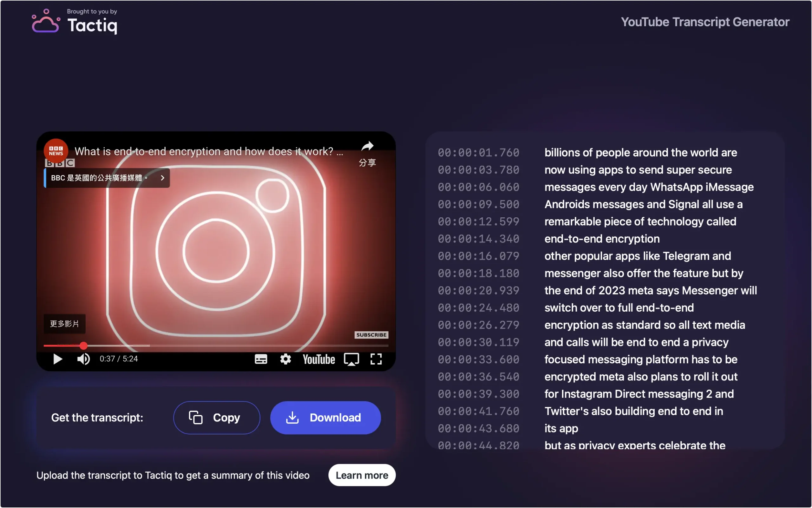Click 'Upload the transcript to Tactiq' summary text
The height and width of the screenshot is (508, 812).
[x=173, y=475]
